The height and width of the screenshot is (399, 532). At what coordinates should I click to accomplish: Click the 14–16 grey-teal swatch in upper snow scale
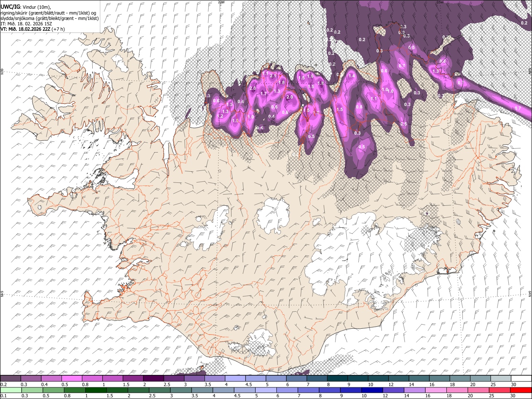(x=419, y=379)
